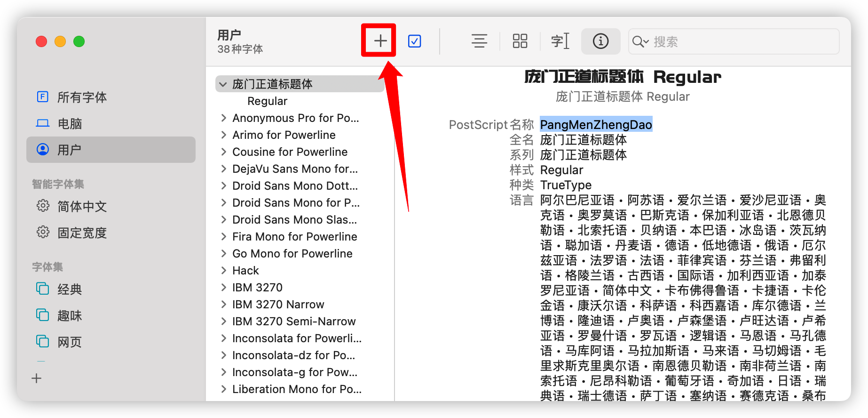Open the search options magnifier dropdown

coord(640,42)
